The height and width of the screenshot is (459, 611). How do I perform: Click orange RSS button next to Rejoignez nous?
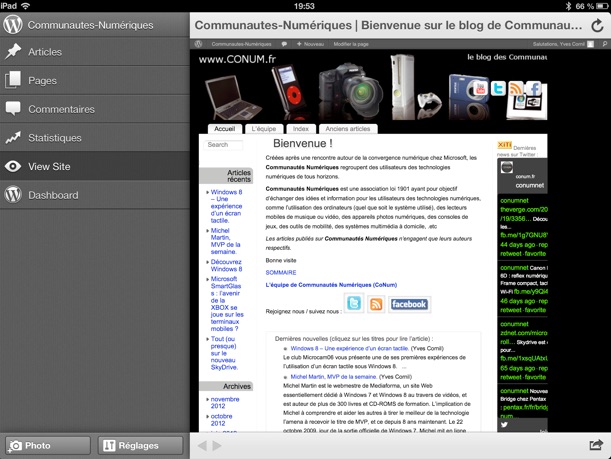pyautogui.click(x=376, y=304)
